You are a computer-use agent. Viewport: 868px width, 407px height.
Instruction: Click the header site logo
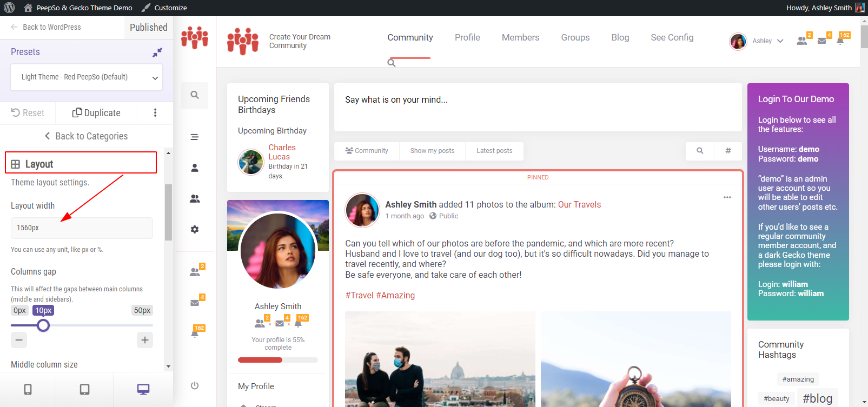243,41
